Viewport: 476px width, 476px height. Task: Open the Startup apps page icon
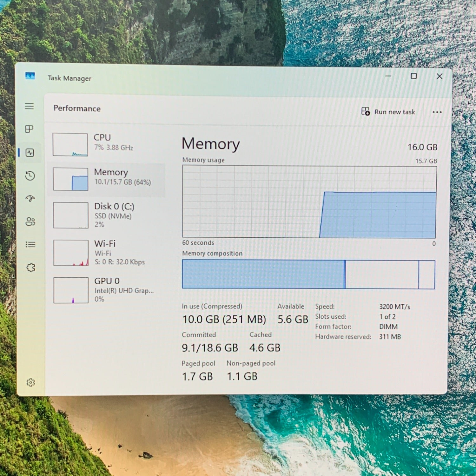pos(30,199)
